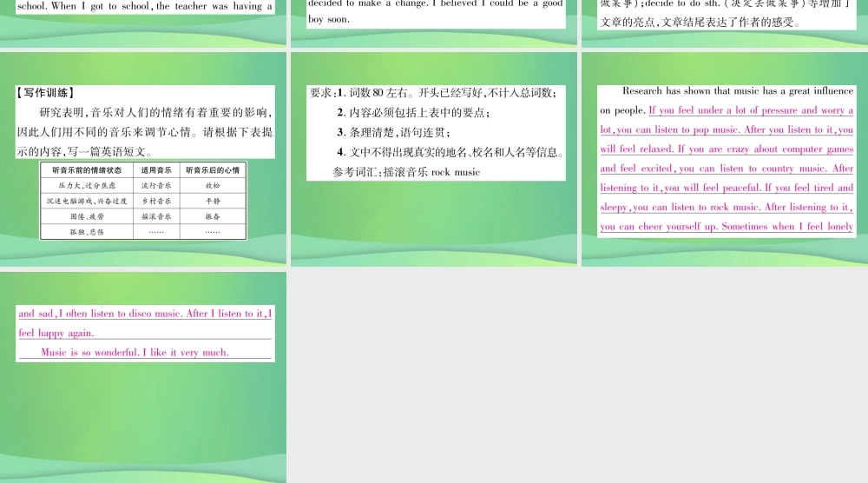The image size is (868, 483).
Task: Click paragraph line 因此人们用不同的音乐来调节心情
Action: [145, 132]
